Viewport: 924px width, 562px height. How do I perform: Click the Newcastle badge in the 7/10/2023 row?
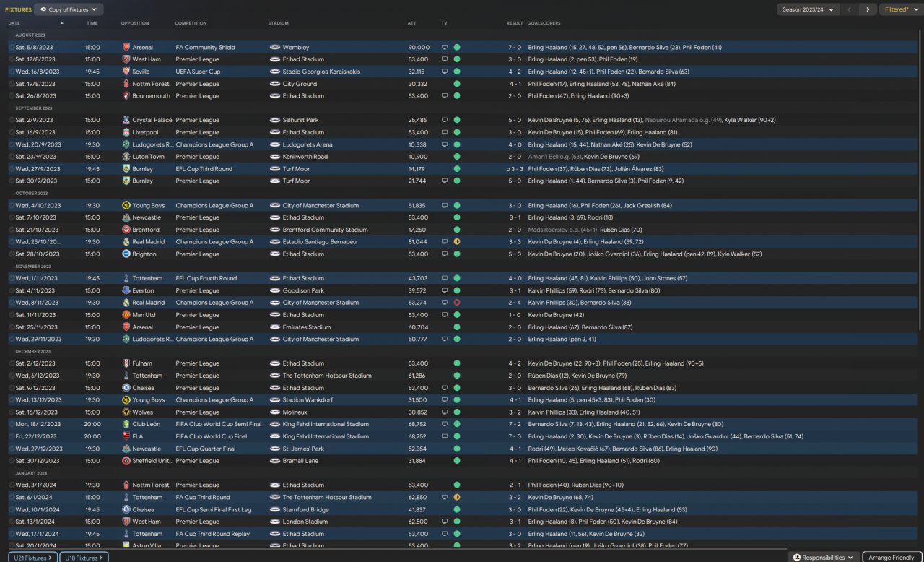(x=127, y=217)
